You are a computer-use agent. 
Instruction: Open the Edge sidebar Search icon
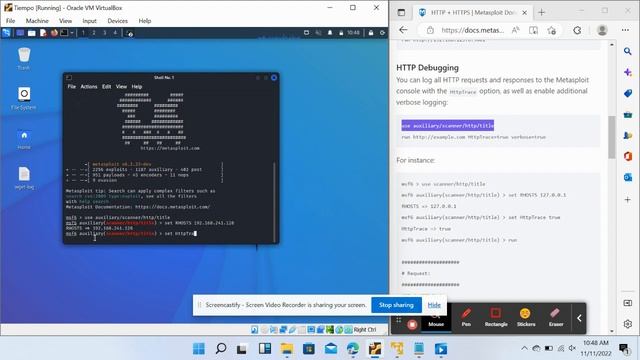click(628, 51)
